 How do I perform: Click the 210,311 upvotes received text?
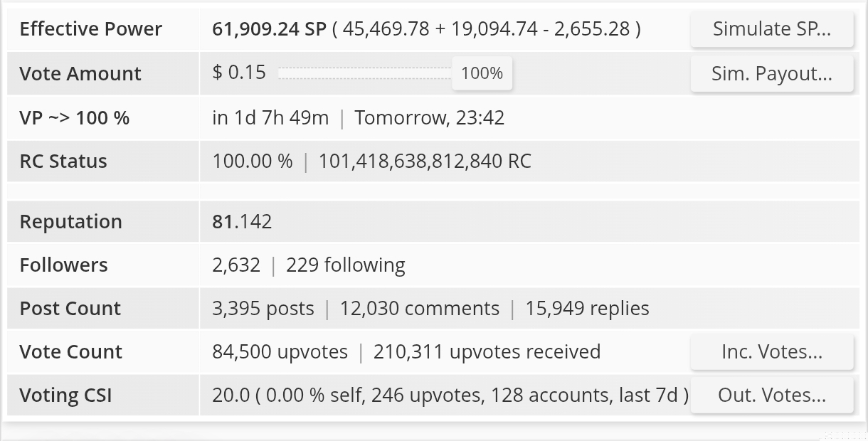[x=487, y=352]
